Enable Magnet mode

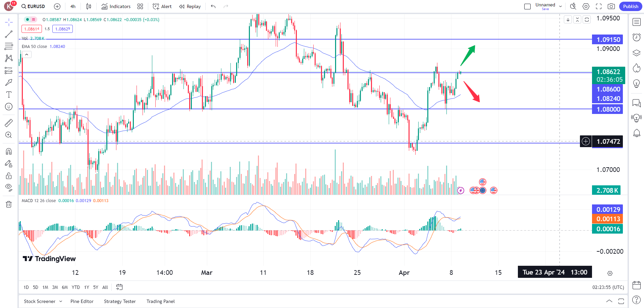9,151
